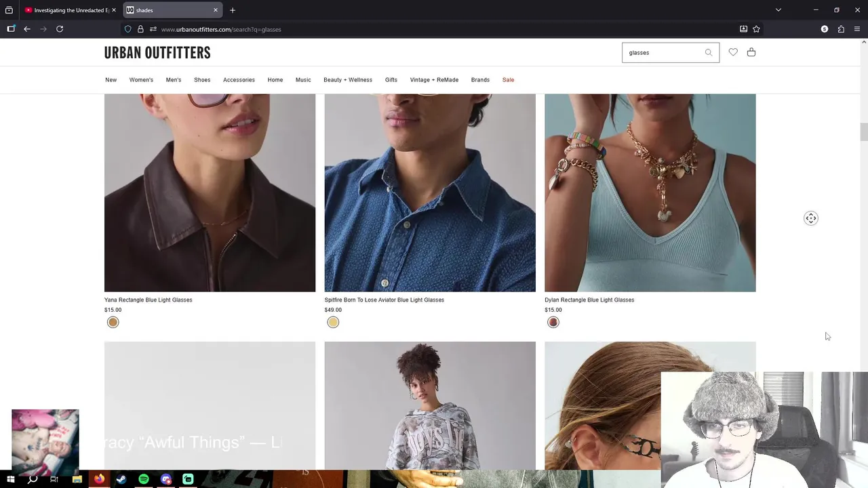Open the Men's menu
This screenshot has width=868, height=488.
click(x=174, y=80)
